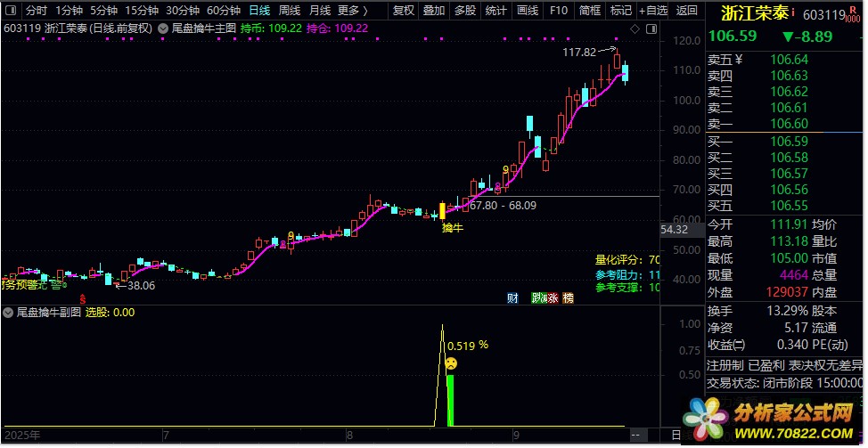This screenshot has width=868, height=448.
Task: Add stock via +自选 button
Action: pyautogui.click(x=653, y=10)
